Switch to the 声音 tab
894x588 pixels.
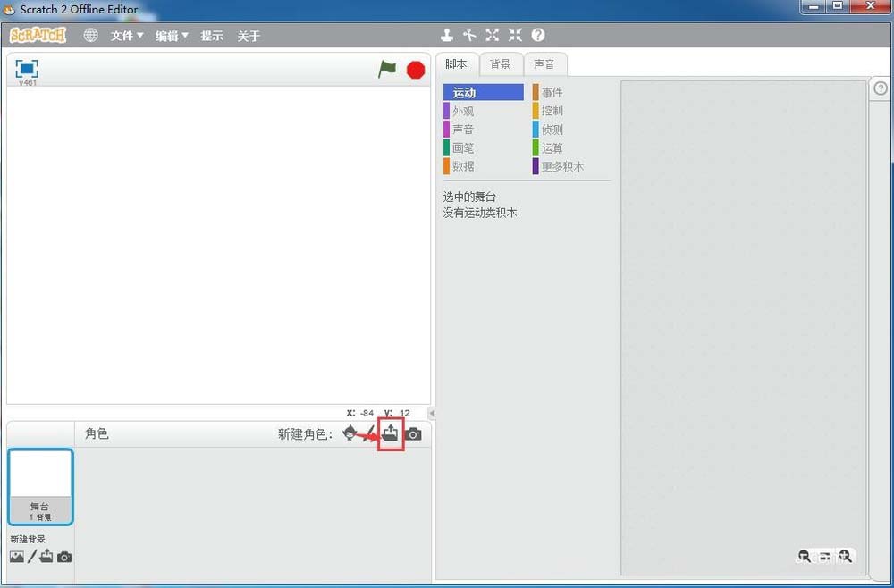coord(545,63)
